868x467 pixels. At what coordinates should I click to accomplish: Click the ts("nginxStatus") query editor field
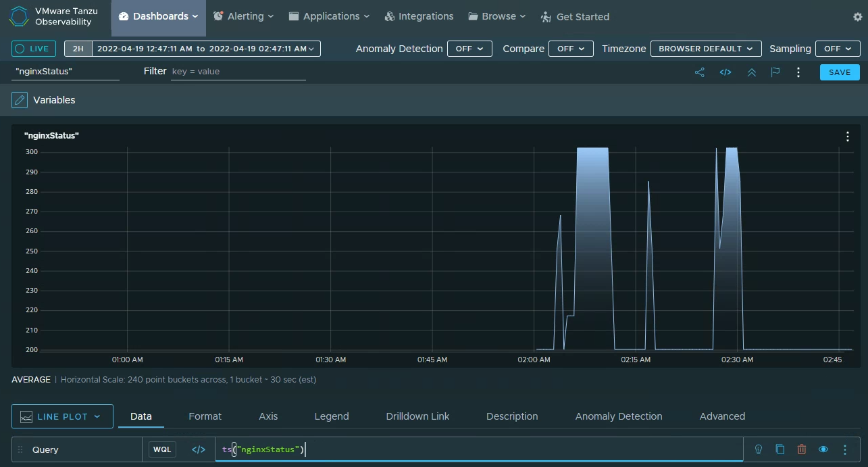[479, 449]
